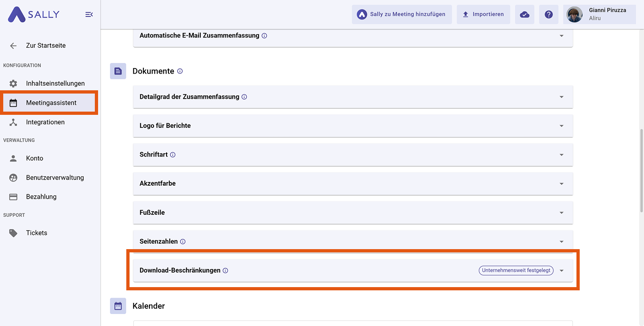Expand the Akzentfarbe section
Image resolution: width=644 pixels, height=326 pixels.
[x=561, y=184]
